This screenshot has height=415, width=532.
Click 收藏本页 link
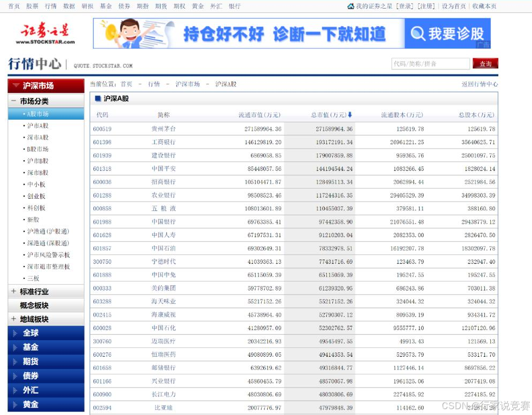click(x=484, y=6)
